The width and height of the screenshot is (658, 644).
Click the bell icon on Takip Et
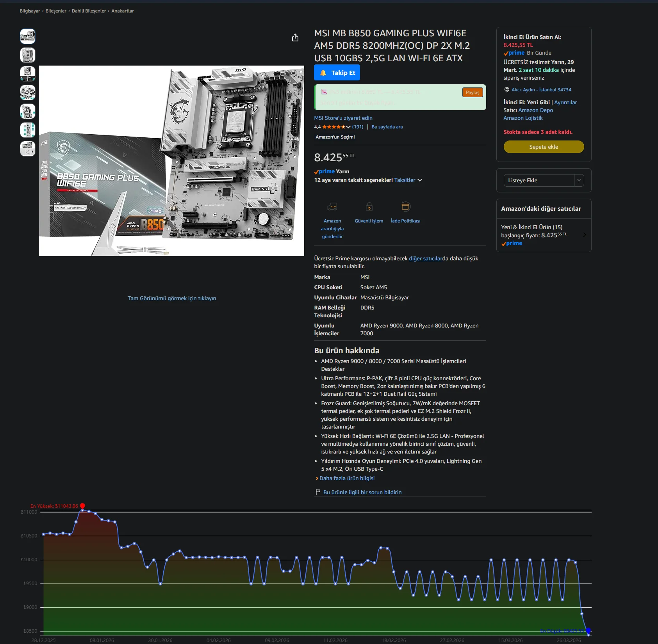[x=323, y=73]
